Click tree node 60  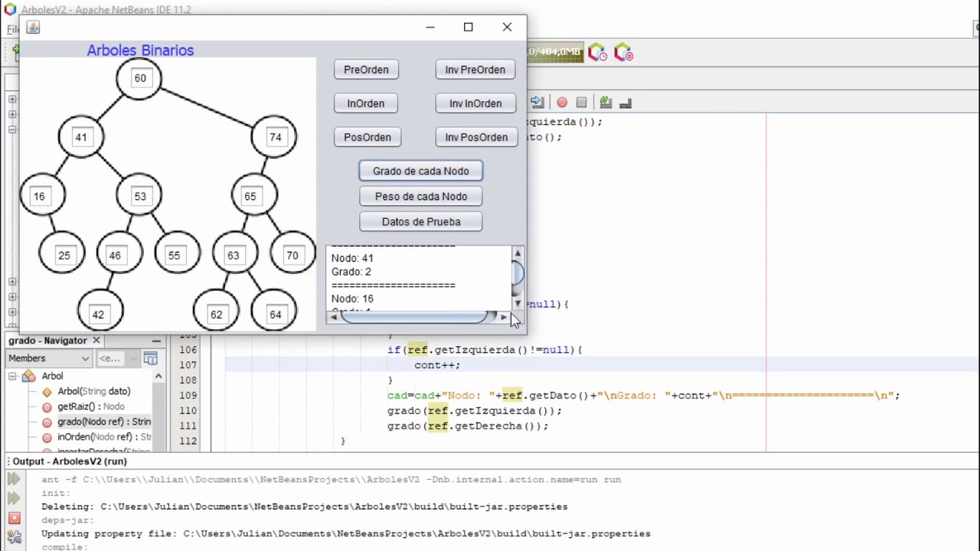[x=139, y=78]
